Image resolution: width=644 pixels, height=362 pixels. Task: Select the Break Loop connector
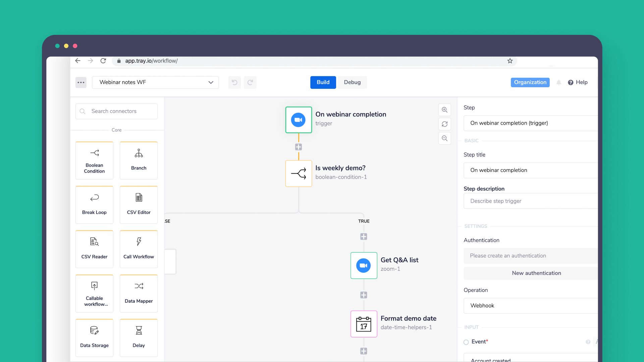tap(94, 204)
